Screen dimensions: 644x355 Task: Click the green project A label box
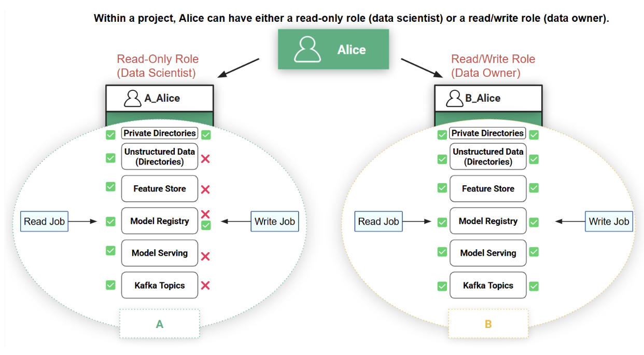click(x=160, y=324)
